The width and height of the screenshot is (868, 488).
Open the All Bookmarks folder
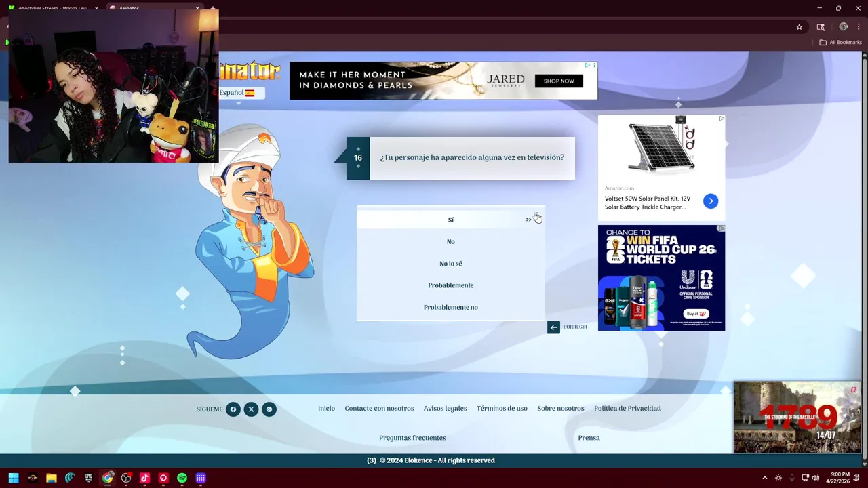(840, 42)
